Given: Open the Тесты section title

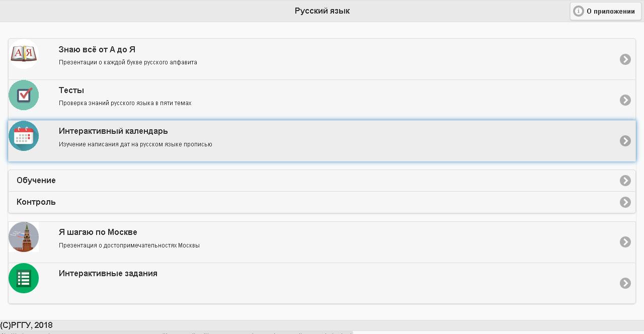Looking at the screenshot, I should tap(71, 91).
